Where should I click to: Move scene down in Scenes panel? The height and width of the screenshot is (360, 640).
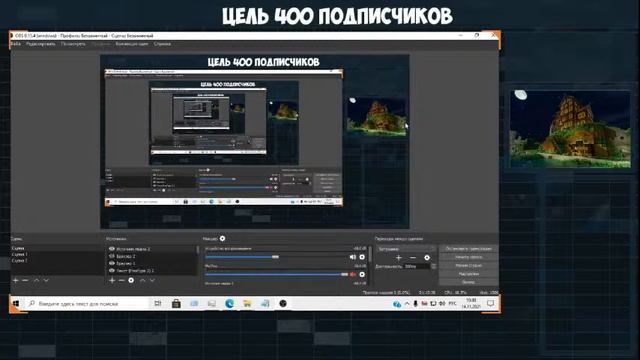coord(46,280)
